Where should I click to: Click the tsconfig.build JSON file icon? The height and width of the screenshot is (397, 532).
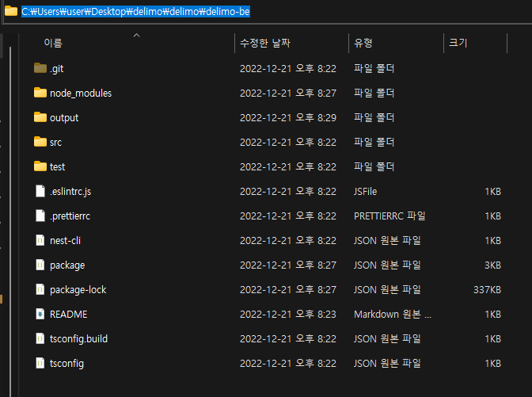coord(40,338)
